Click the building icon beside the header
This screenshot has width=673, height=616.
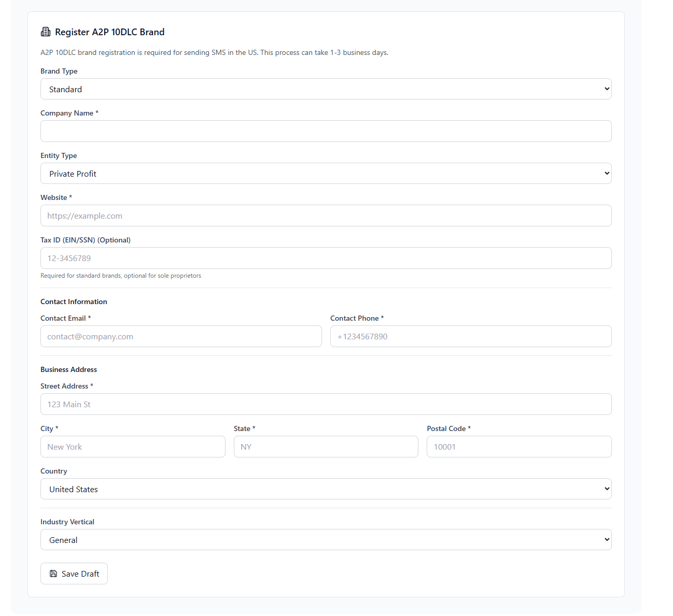pyautogui.click(x=46, y=32)
